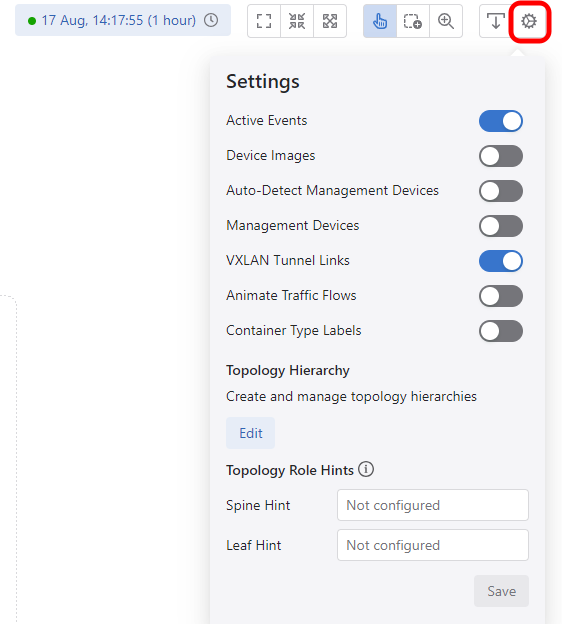Select the hand pointer pan tool

point(380,21)
